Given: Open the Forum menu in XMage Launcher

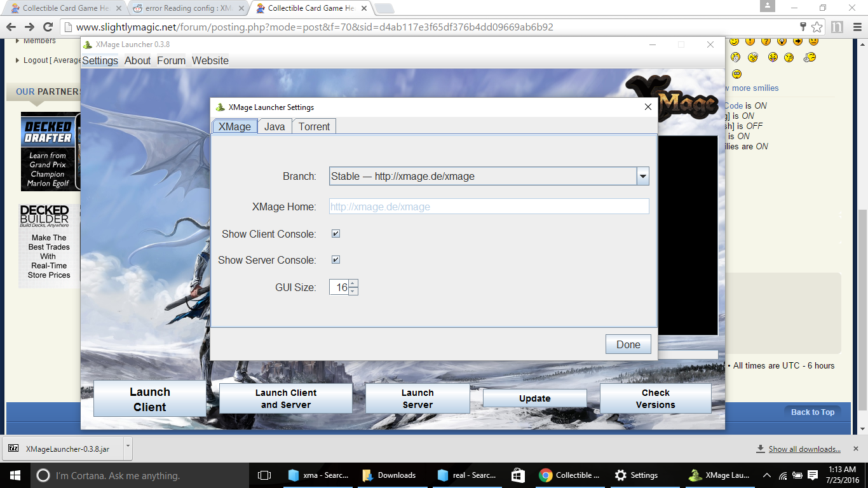Looking at the screenshot, I should click(x=171, y=60).
